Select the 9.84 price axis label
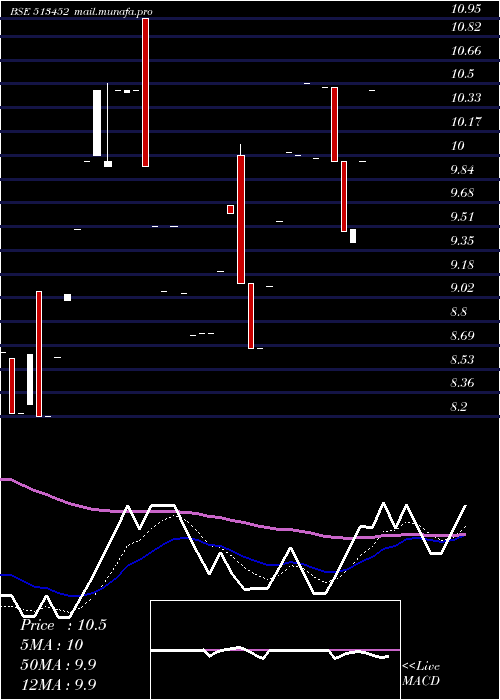Viewport: 500px width, 700px height. 462,170
